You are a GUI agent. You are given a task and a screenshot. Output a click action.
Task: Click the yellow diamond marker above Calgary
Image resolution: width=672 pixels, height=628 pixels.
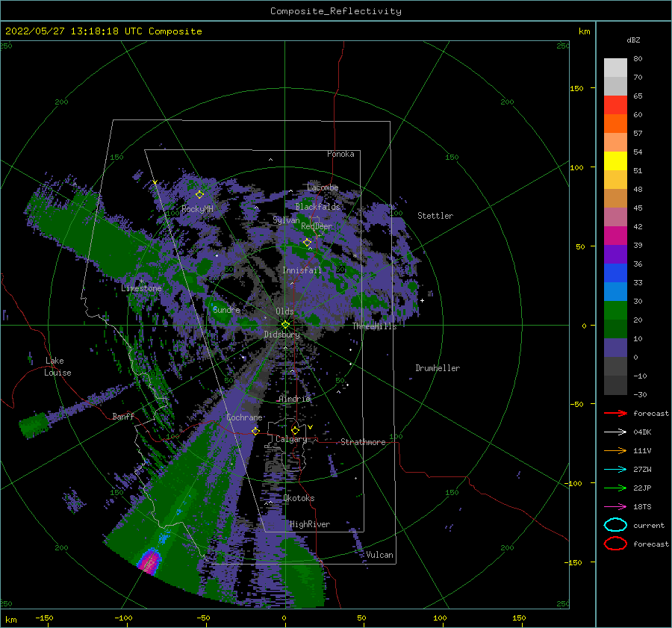coord(295,430)
